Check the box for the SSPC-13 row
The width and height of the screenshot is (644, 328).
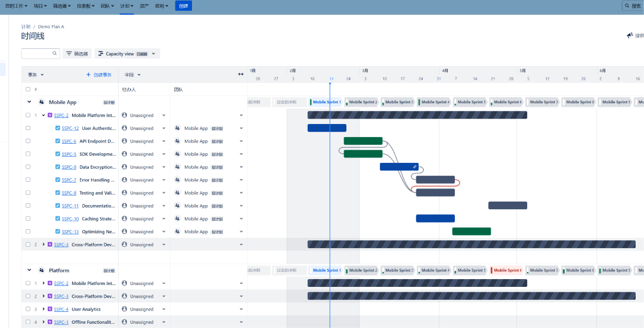click(x=28, y=231)
